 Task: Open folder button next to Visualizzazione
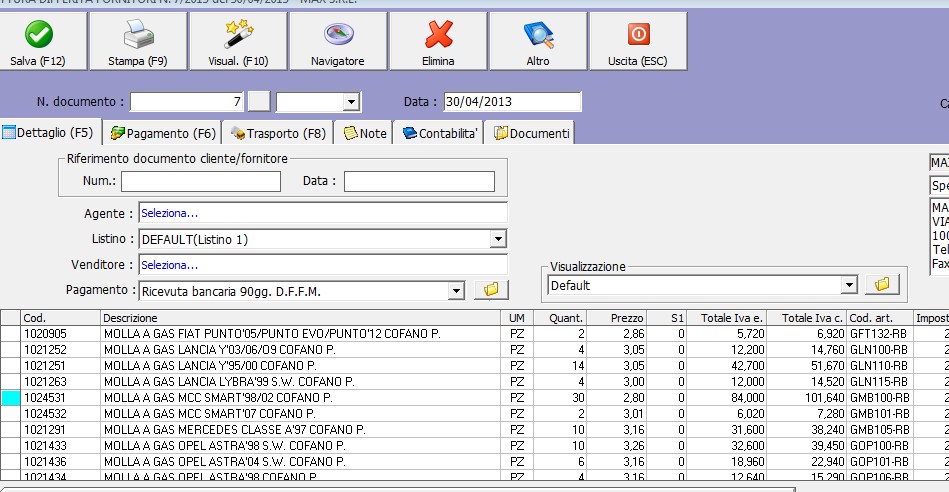(882, 284)
